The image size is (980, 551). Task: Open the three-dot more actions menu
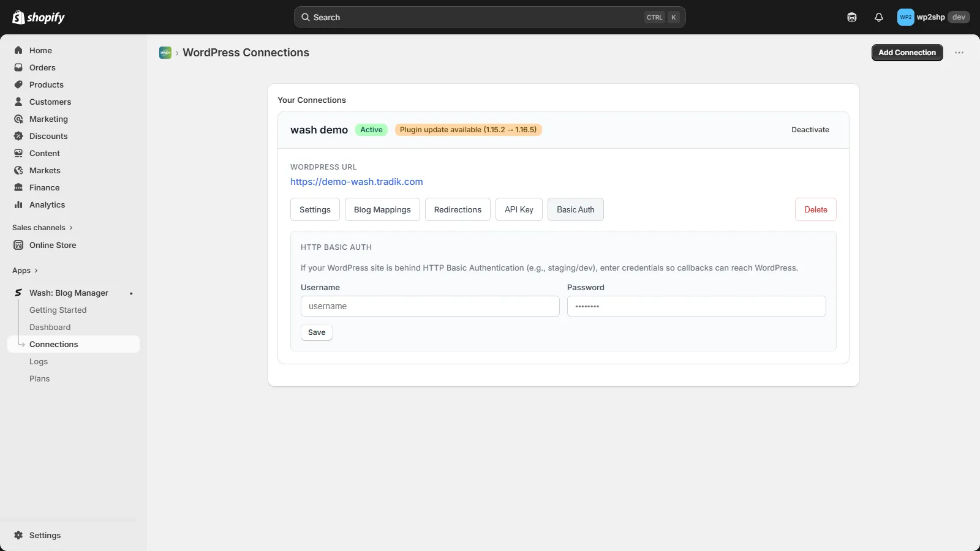coord(959,53)
